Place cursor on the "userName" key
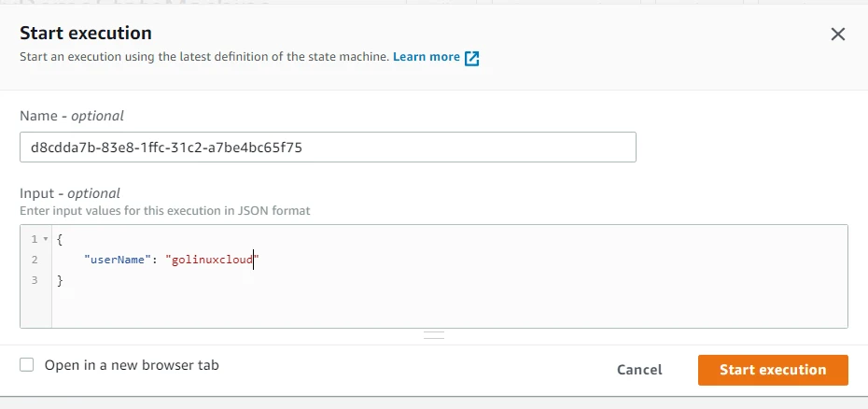Viewport: 868px width, 409px height. tap(116, 260)
